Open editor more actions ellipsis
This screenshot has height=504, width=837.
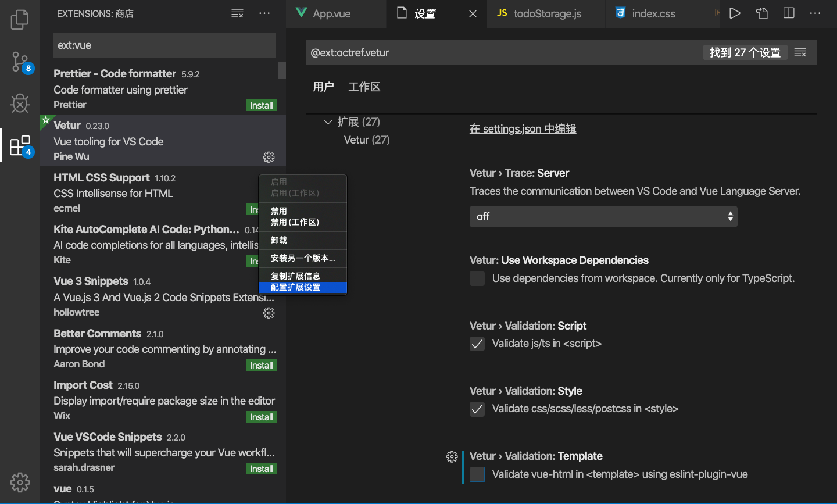(815, 13)
